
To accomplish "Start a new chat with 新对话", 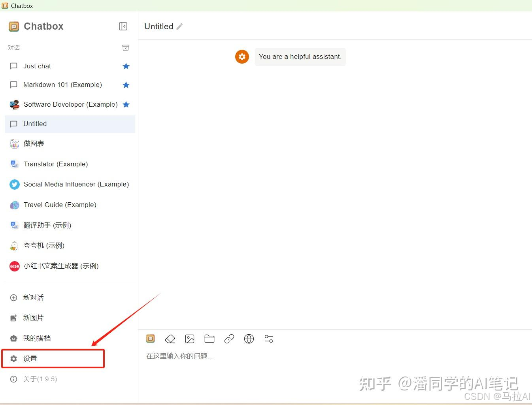I will tap(70, 298).
